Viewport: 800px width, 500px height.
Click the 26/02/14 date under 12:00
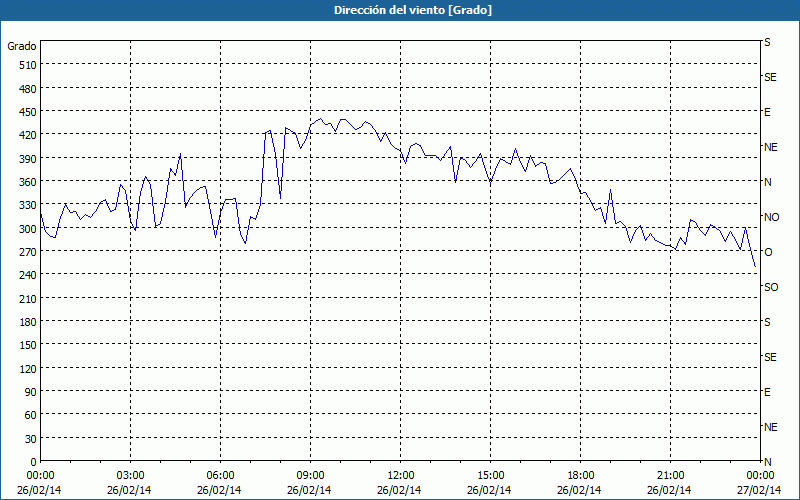pyautogui.click(x=399, y=490)
